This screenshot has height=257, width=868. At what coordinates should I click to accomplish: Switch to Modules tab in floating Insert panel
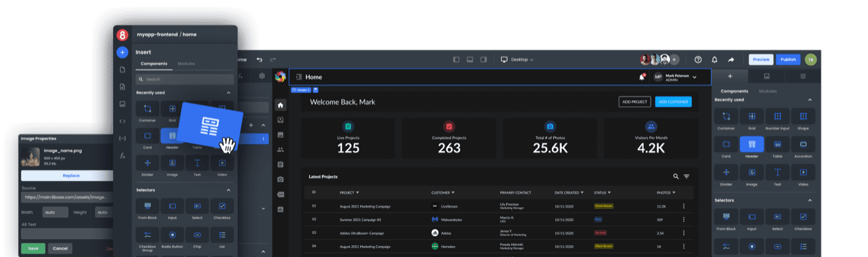click(186, 64)
